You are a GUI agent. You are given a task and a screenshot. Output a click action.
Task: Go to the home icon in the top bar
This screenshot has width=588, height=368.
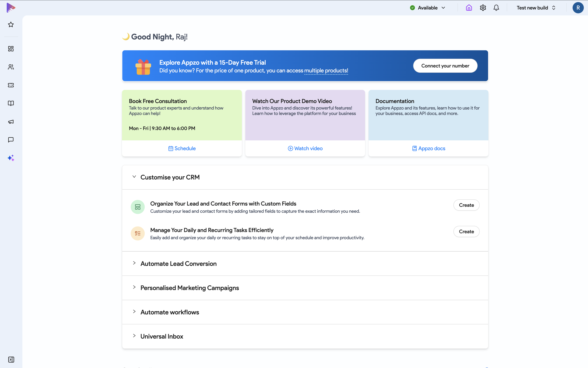pos(469,8)
